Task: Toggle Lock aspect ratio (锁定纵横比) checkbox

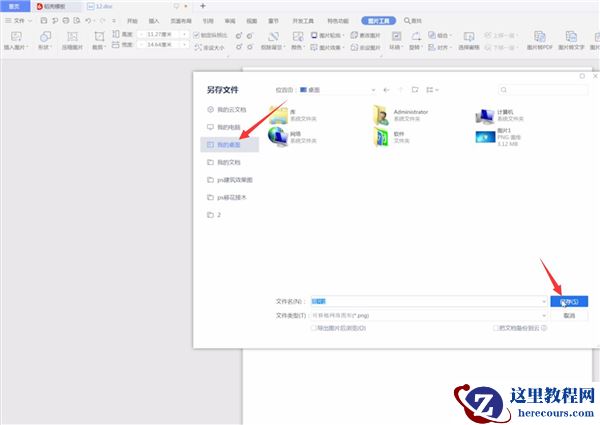Action: coord(196,35)
